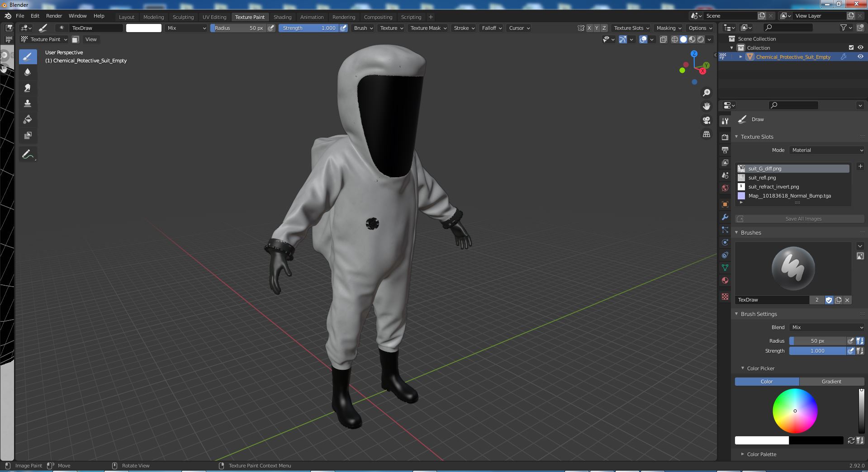Open the Stroke popover
The height and width of the screenshot is (472, 868).
coord(464,28)
